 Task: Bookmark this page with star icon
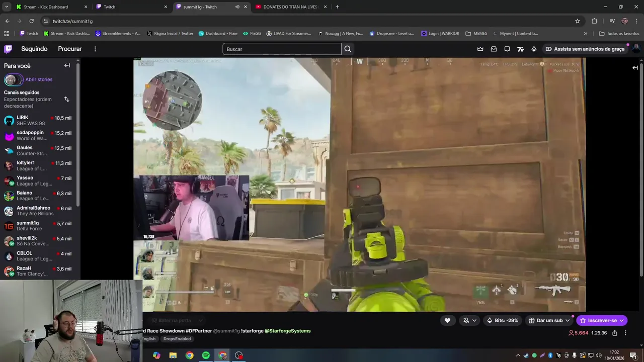tap(578, 21)
